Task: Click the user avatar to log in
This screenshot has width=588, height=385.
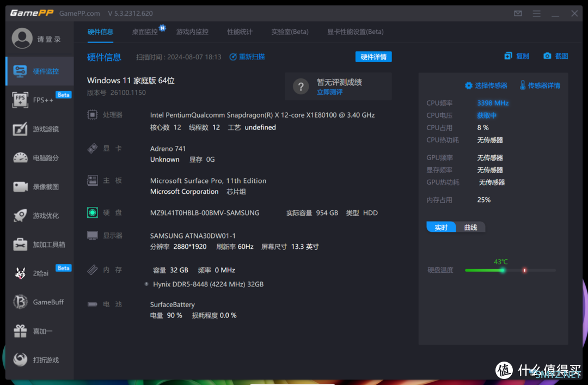Action: pos(22,38)
